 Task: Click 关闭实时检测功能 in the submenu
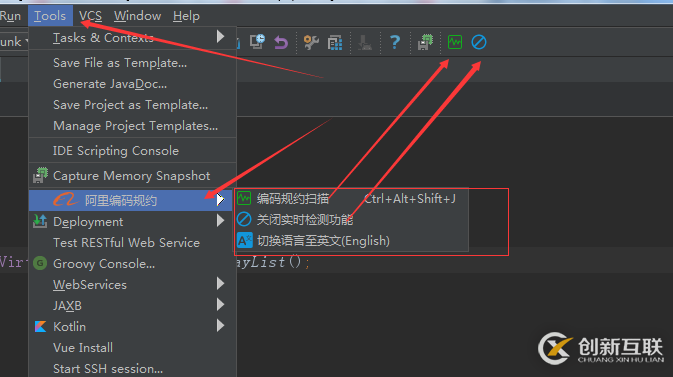pyautogui.click(x=305, y=220)
